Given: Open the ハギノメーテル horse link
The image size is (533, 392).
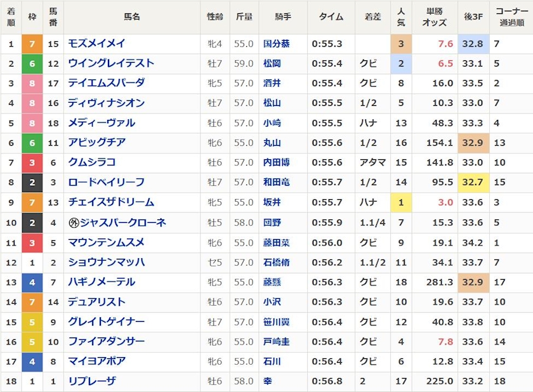Looking at the screenshot, I should [x=102, y=282].
